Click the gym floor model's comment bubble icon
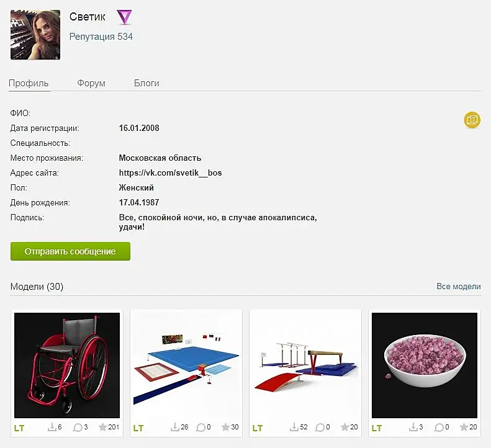The width and height of the screenshot is (491, 448). point(200,428)
